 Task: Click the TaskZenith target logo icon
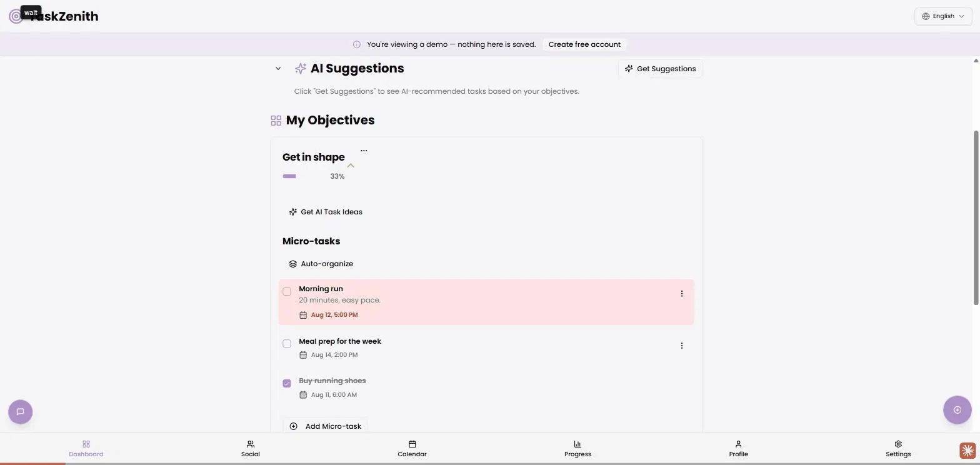16,16
